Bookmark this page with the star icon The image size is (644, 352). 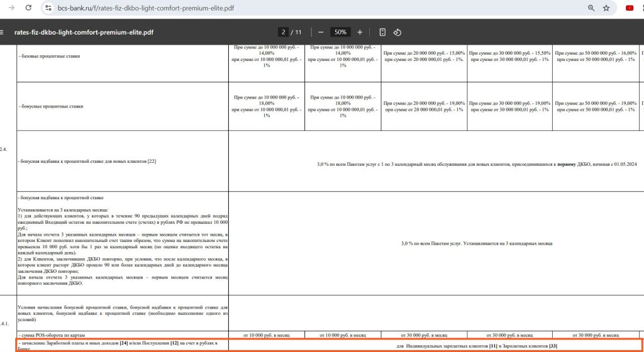[606, 8]
